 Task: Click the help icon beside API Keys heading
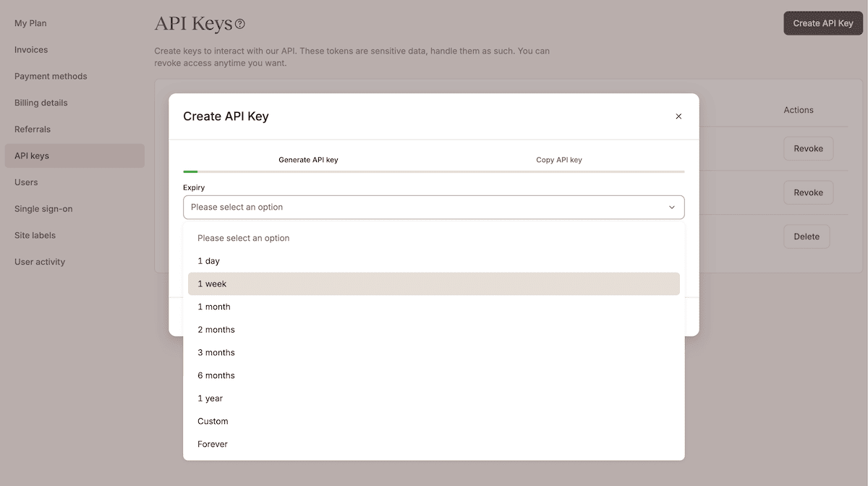(240, 24)
